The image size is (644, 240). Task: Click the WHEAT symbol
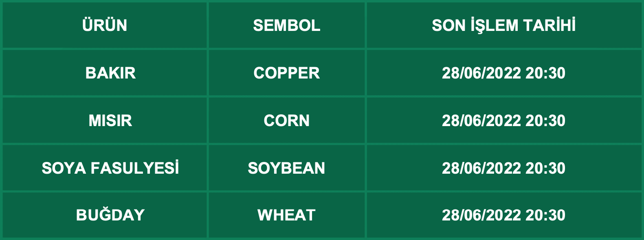pos(286,215)
